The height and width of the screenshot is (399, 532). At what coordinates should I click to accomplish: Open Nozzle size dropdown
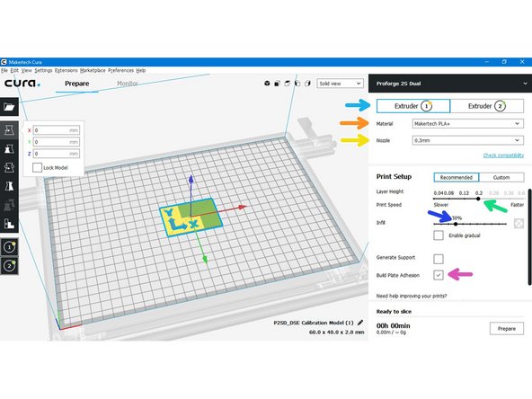[467, 140]
